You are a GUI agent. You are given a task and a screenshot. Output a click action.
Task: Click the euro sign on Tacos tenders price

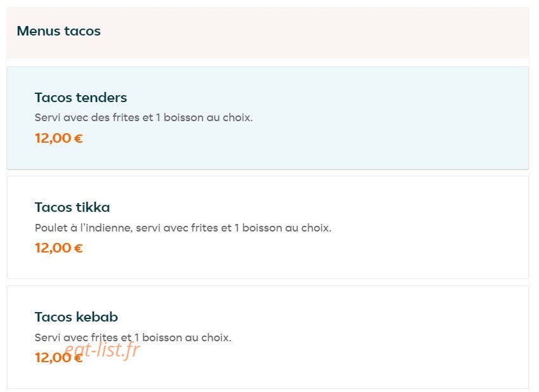(x=78, y=138)
